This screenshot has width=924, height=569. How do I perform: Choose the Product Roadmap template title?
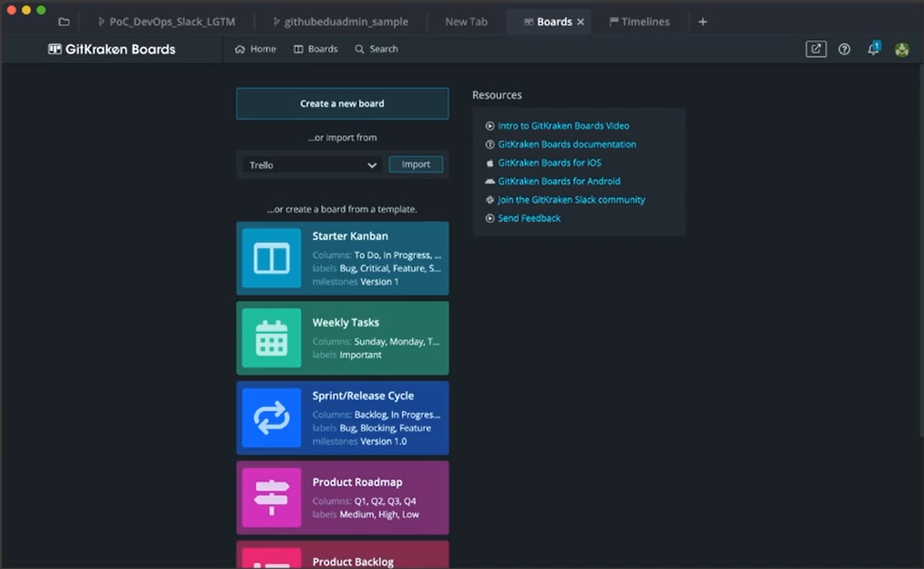pyautogui.click(x=358, y=482)
